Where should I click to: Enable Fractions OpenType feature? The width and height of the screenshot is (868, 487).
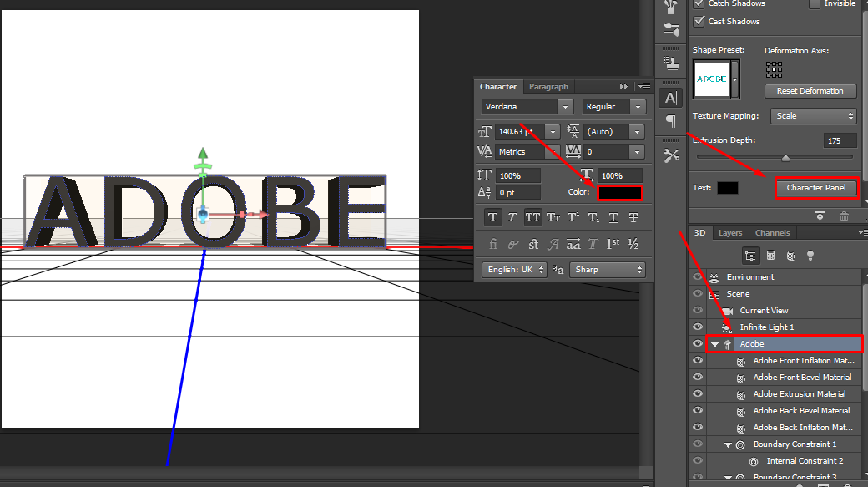633,244
